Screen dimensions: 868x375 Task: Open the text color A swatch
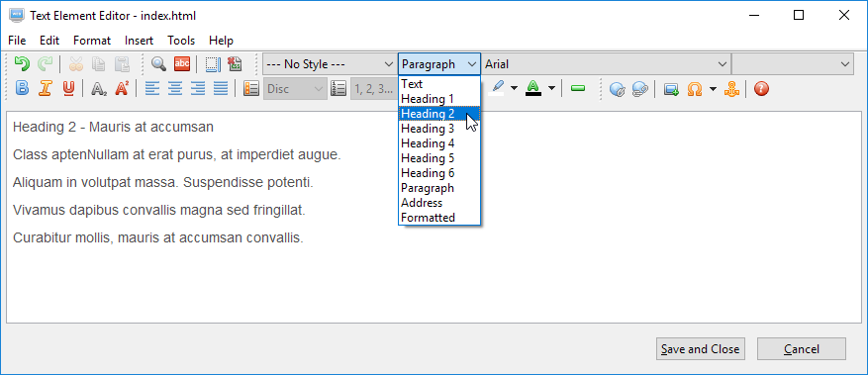(533, 88)
